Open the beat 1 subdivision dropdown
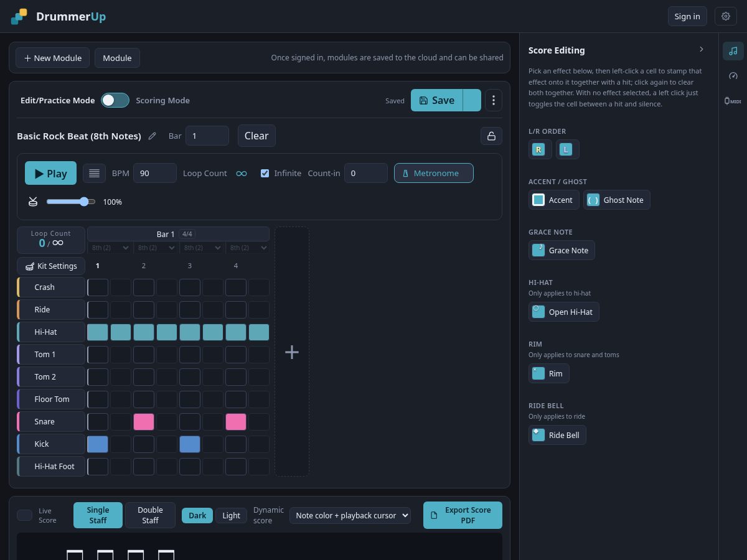Image resolution: width=747 pixels, height=560 pixels. 110,248
